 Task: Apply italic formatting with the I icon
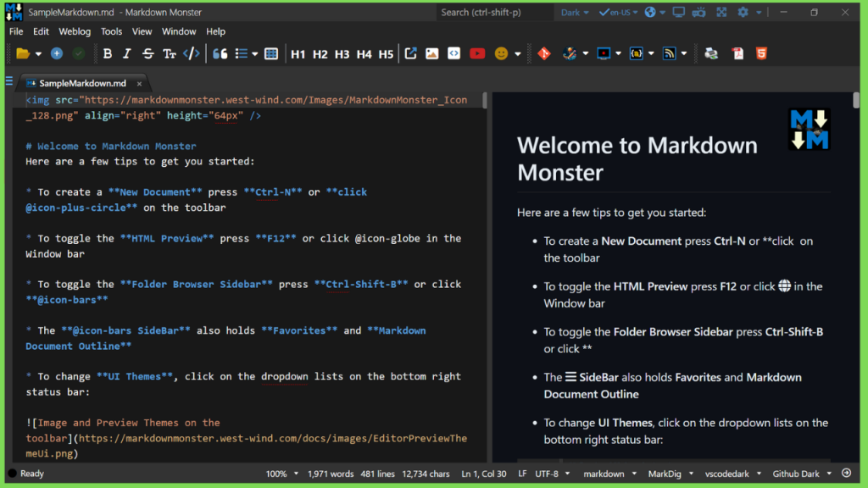[x=127, y=53]
